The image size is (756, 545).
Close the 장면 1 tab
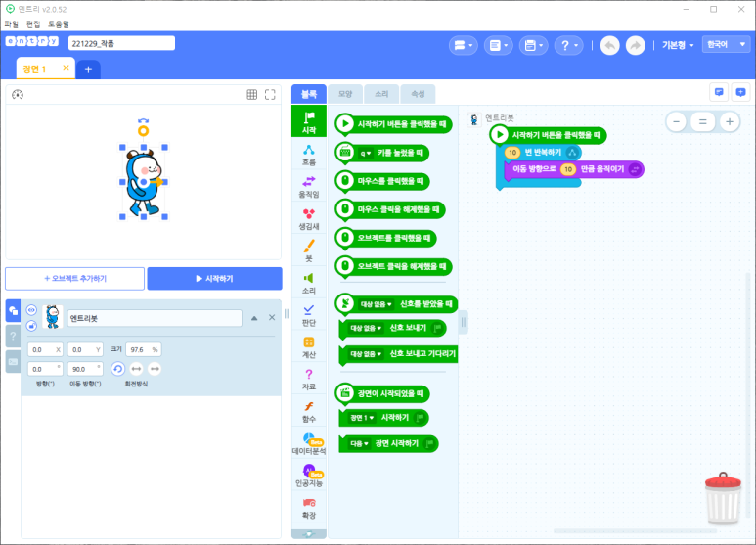click(x=67, y=68)
